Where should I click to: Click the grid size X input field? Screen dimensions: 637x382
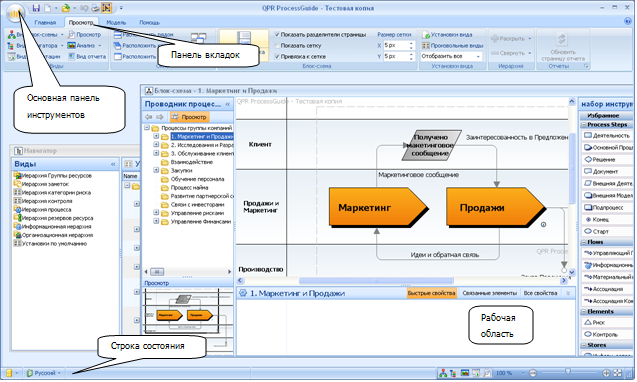396,46
